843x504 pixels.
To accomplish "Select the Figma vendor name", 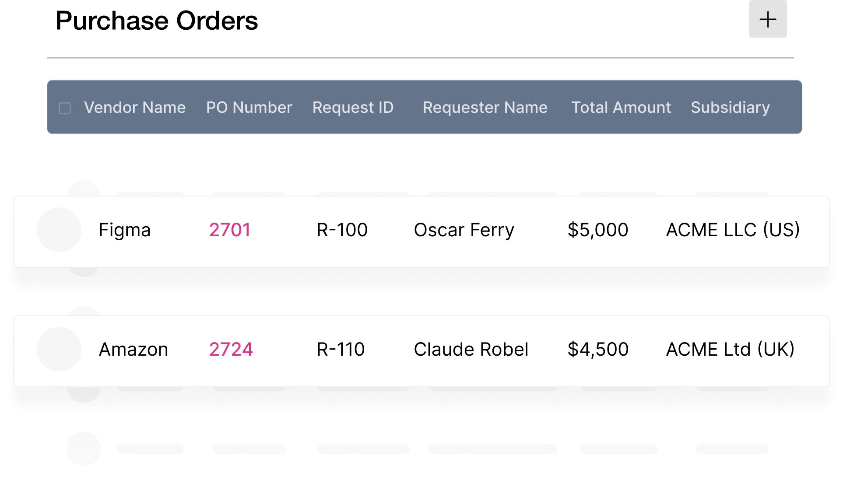I will pyautogui.click(x=125, y=230).
